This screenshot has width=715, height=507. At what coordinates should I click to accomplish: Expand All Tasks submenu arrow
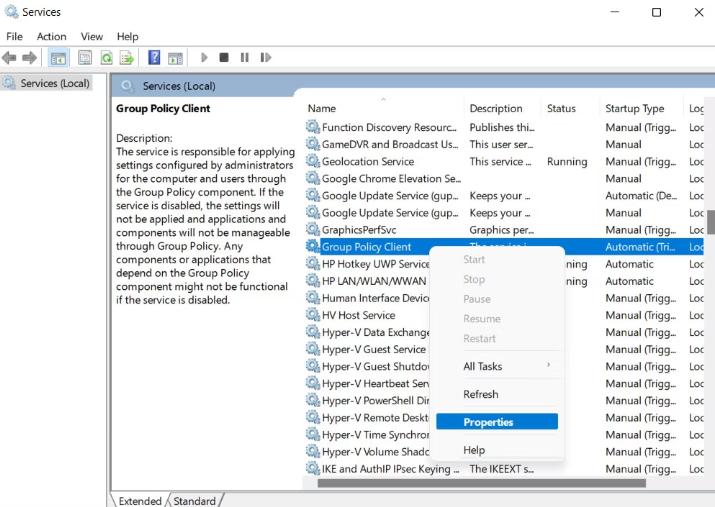[548, 365]
